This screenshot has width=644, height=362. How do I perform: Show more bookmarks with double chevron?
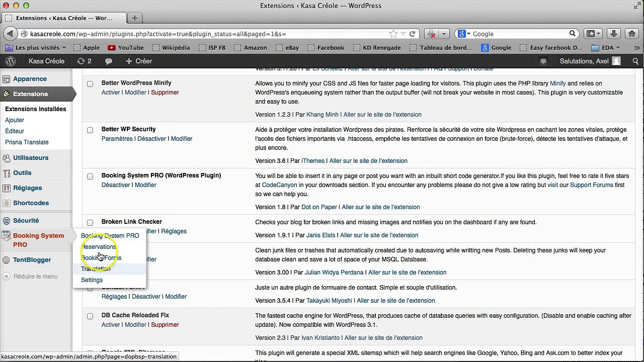click(637, 48)
